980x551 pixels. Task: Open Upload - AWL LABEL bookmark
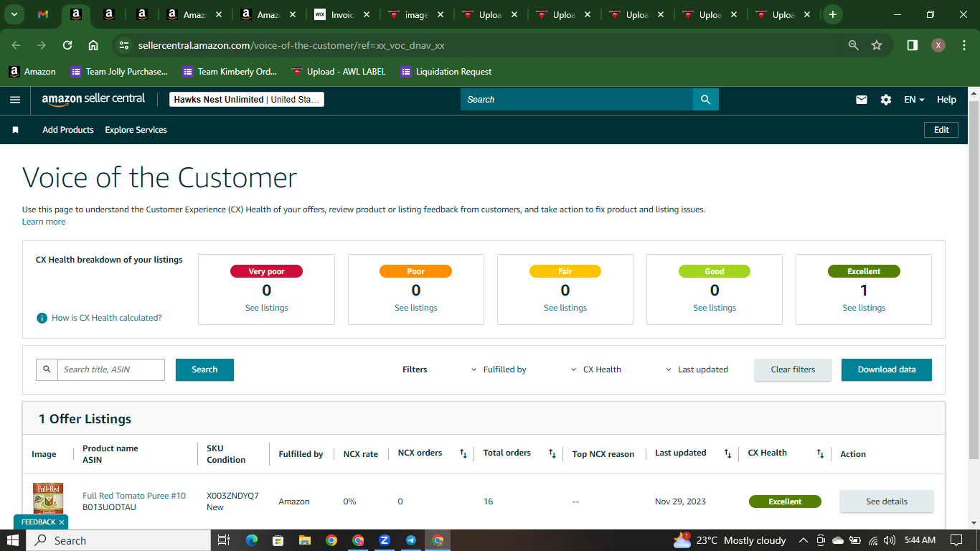(338, 72)
